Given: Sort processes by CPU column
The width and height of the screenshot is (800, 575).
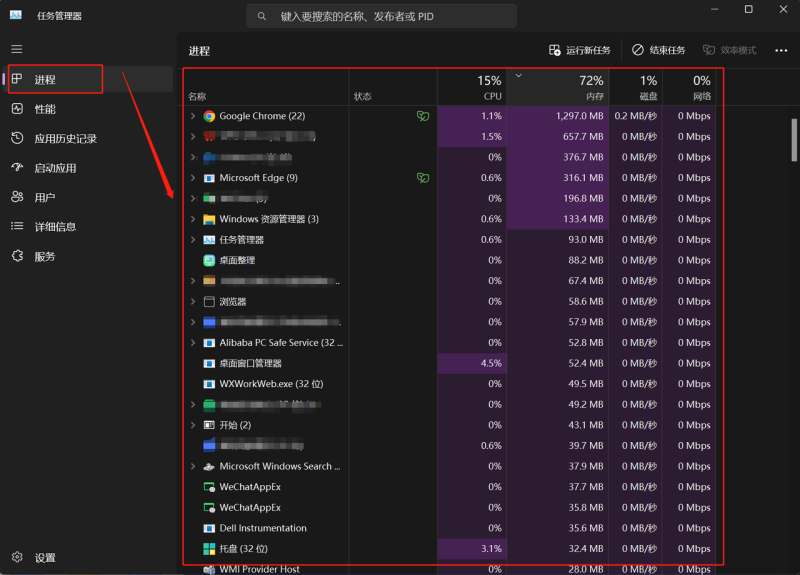Looking at the screenshot, I should point(471,88).
